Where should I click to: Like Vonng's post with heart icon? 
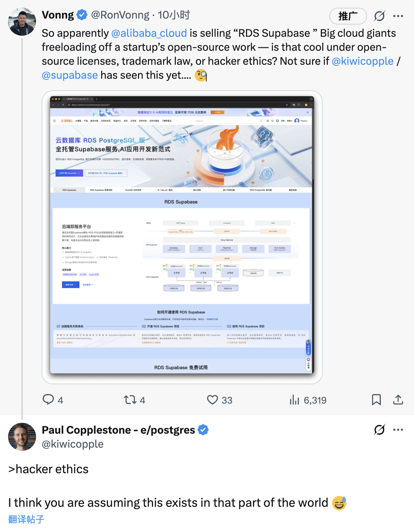tap(212, 400)
